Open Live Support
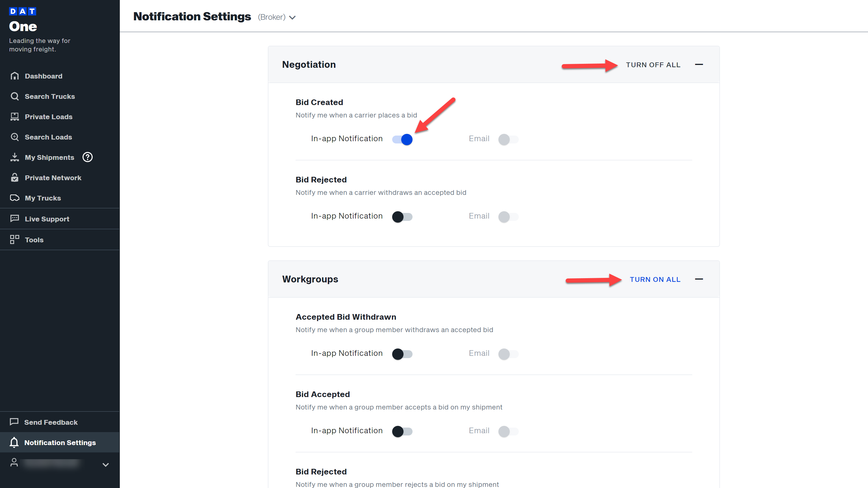Viewport: 868px width, 488px height. (47, 219)
